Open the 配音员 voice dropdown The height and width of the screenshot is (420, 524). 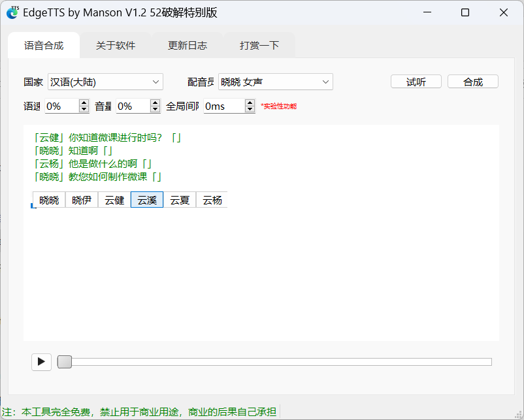coord(275,82)
